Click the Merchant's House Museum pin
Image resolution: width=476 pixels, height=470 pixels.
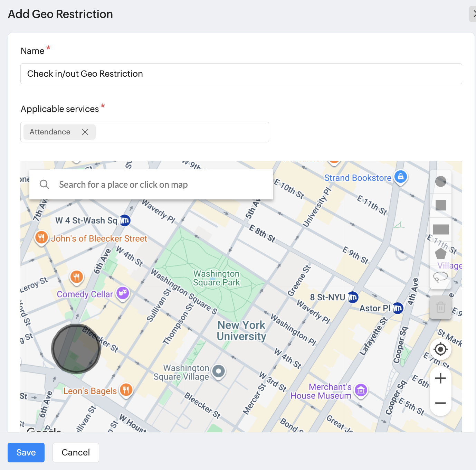pyautogui.click(x=361, y=391)
